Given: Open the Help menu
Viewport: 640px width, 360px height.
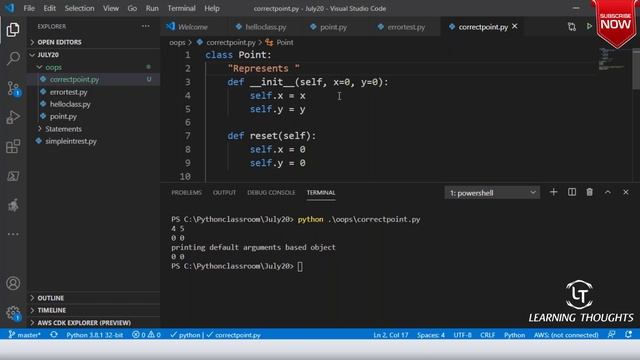Looking at the screenshot, I should (212, 8).
